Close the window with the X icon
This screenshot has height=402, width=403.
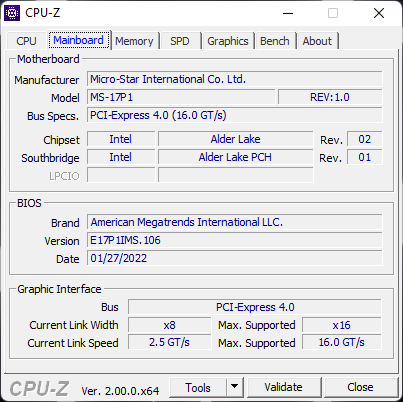[x=379, y=13]
